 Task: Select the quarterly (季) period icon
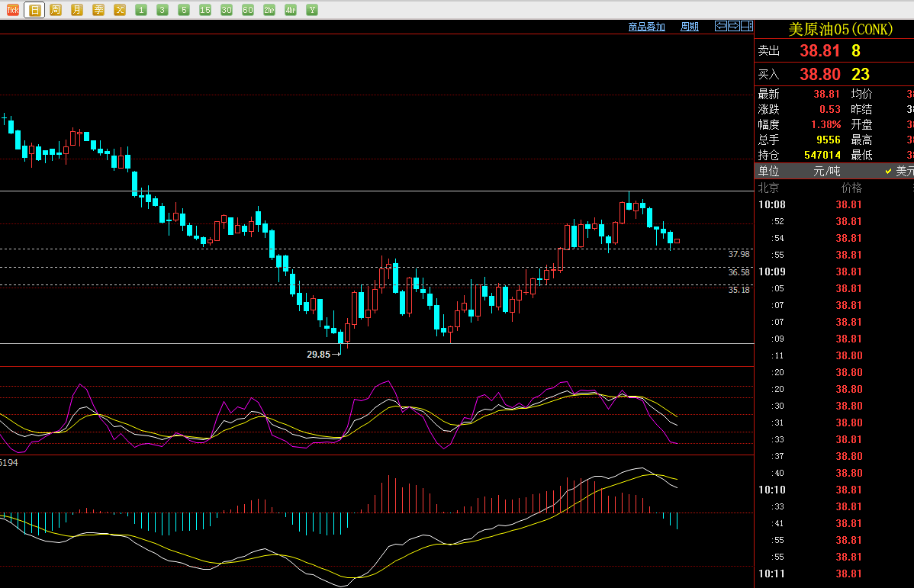click(98, 10)
